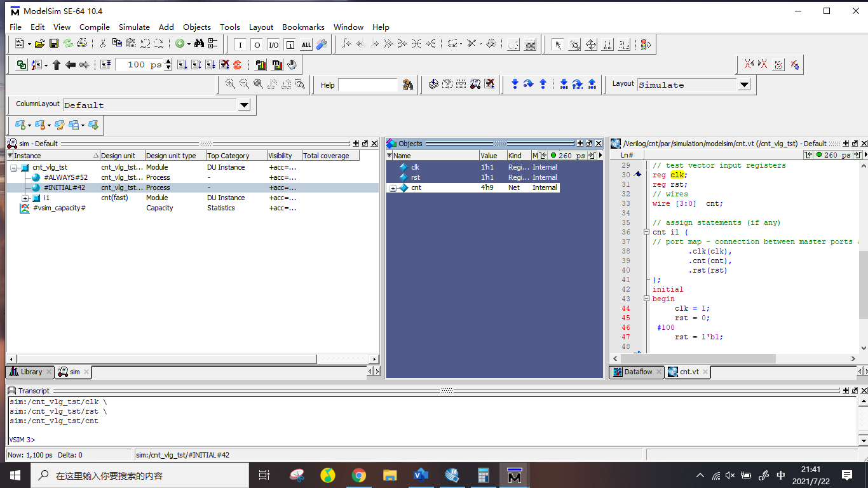
Task: Click the Break (stop hand) icon
Action: pyautogui.click(x=292, y=65)
